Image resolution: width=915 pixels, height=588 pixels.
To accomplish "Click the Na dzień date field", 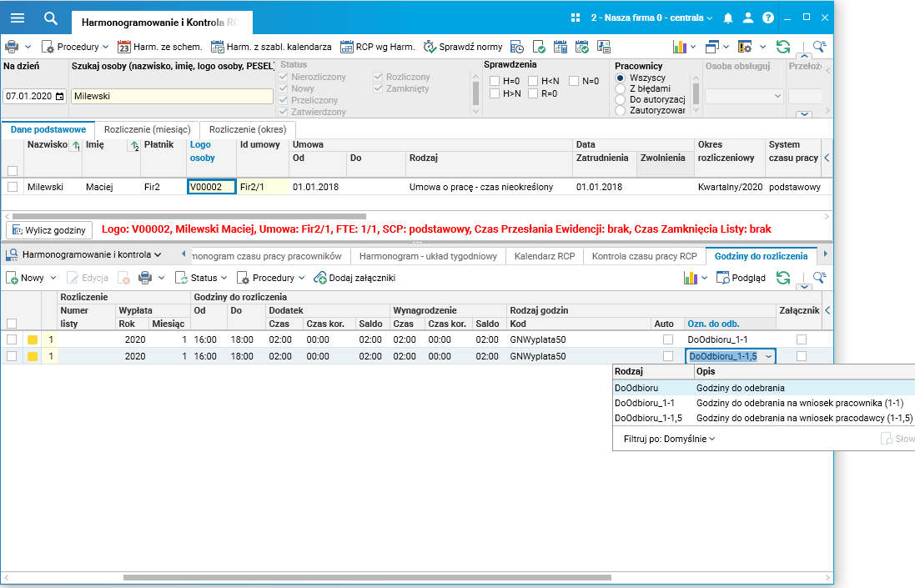I will pos(34,96).
